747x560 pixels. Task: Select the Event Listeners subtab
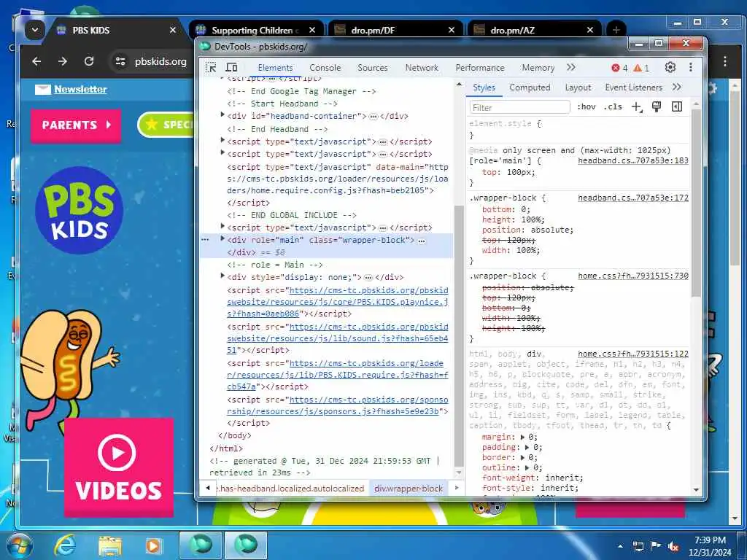point(634,87)
